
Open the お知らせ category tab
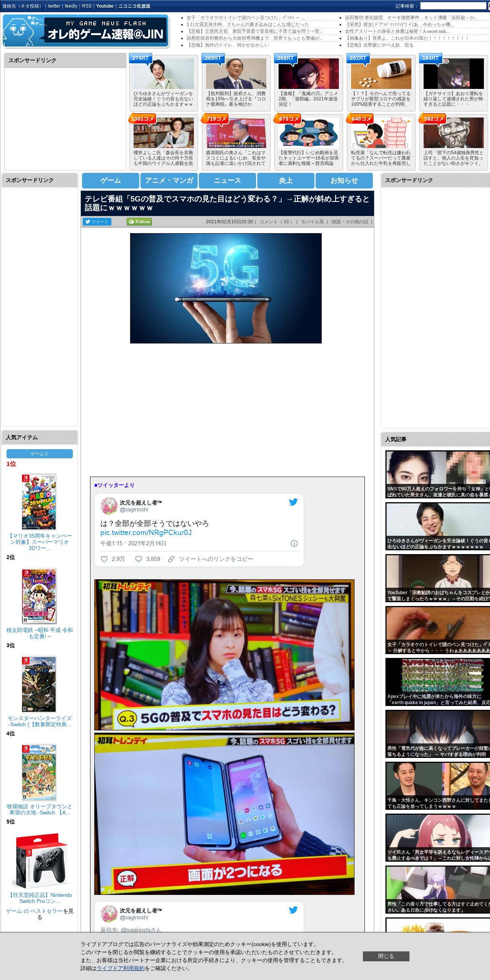(x=344, y=181)
